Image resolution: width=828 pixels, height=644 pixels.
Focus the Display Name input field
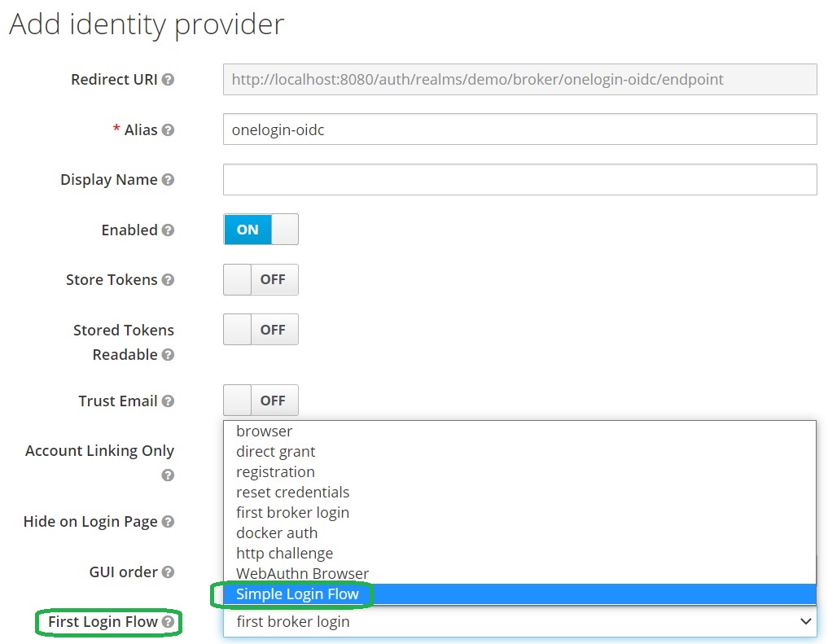click(x=519, y=180)
